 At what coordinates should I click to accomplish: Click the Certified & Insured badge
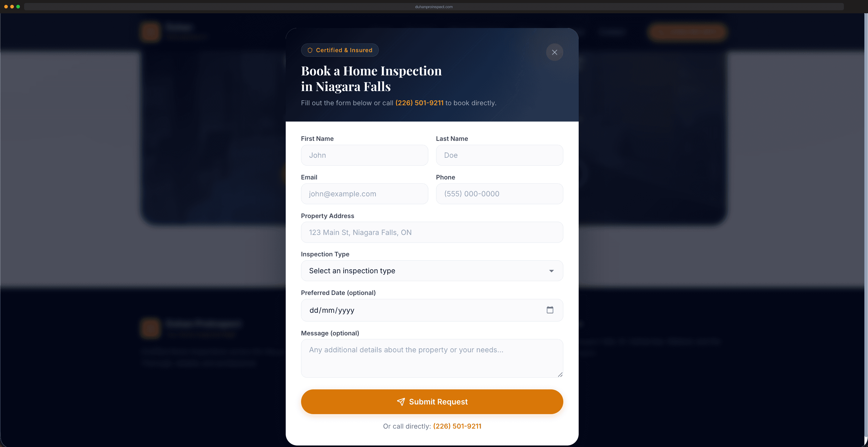pos(340,50)
